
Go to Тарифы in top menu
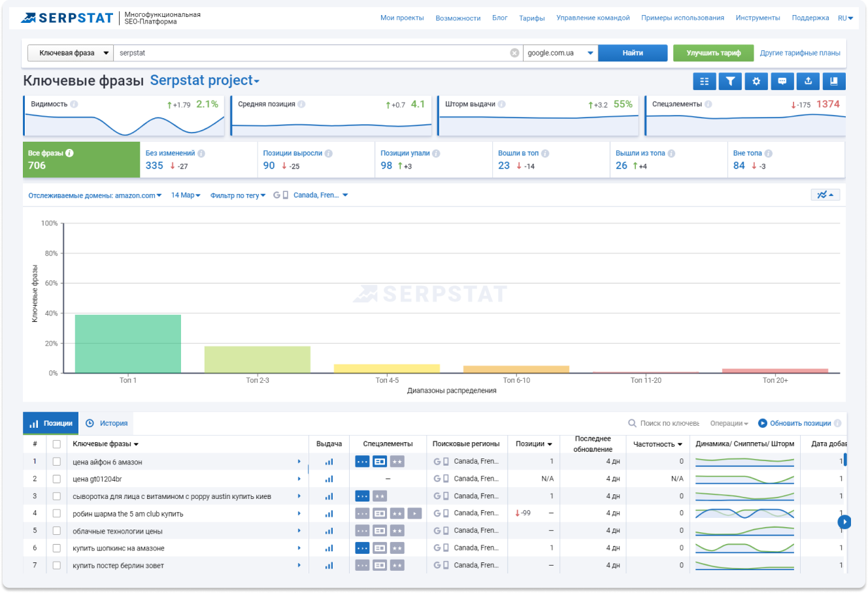pyautogui.click(x=532, y=18)
